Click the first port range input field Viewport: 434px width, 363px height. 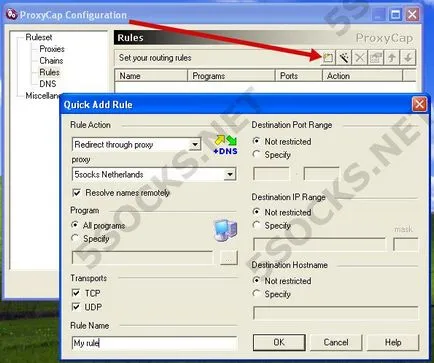(271, 174)
